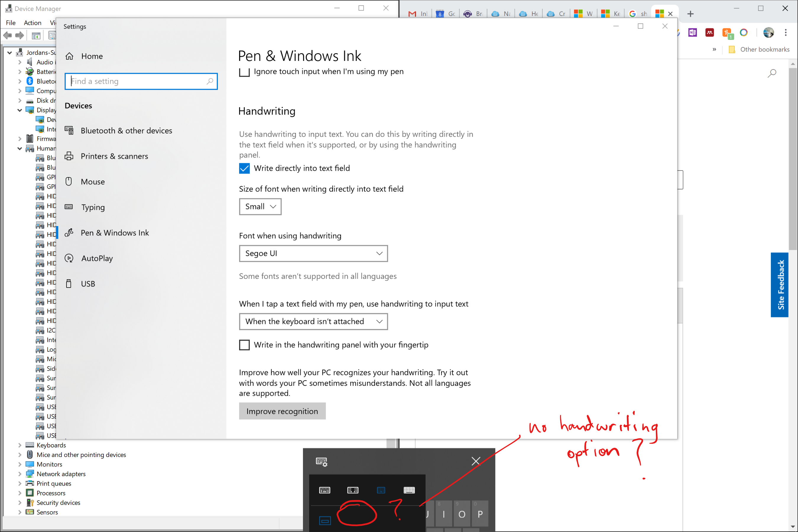Select the split keyboard layout icon
Image resolution: width=798 pixels, height=532 pixels.
tap(353, 490)
